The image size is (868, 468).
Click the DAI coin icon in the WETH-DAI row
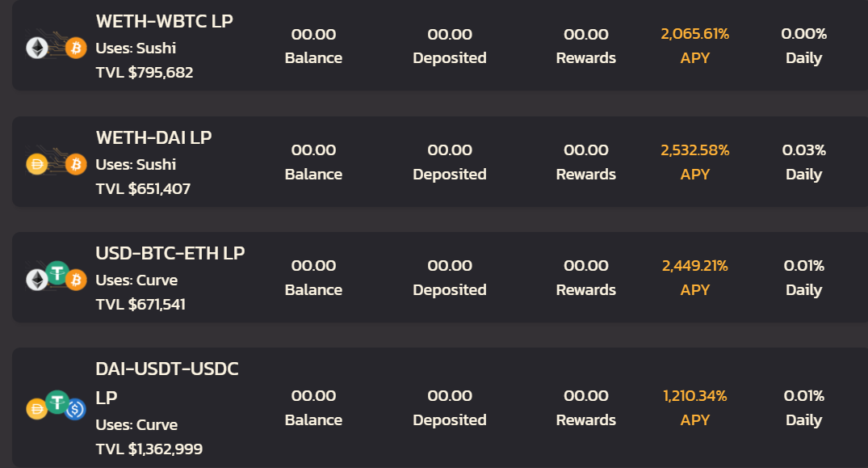(x=36, y=164)
